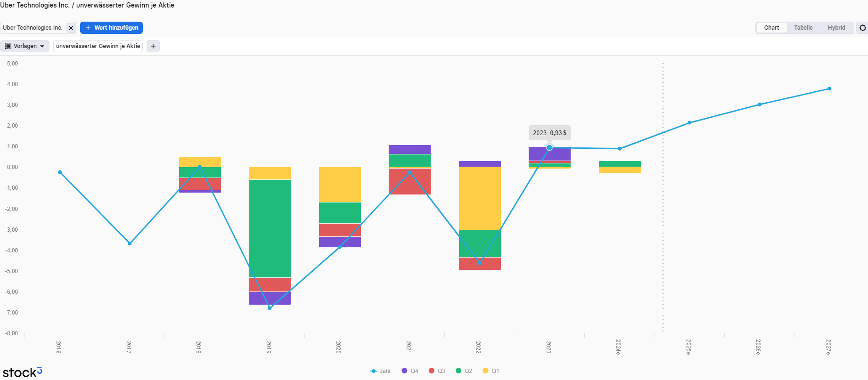The width and height of the screenshot is (868, 380).
Task: Click the 2026e forecast data point
Action: 760,105
